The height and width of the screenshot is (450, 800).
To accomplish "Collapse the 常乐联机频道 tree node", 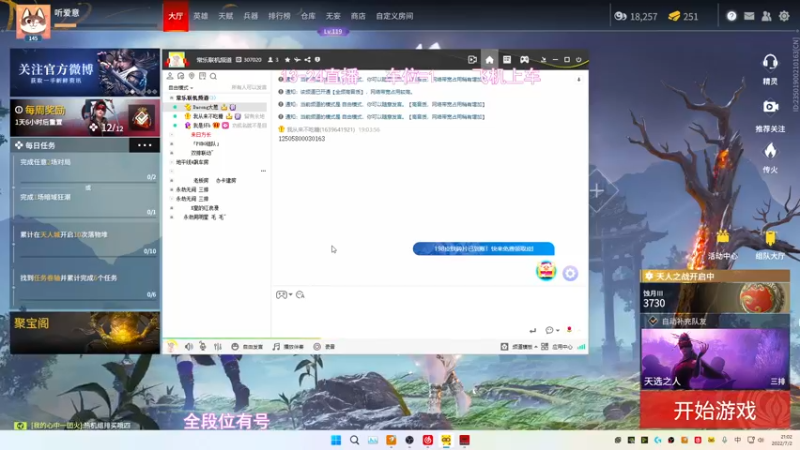I will tap(171, 97).
